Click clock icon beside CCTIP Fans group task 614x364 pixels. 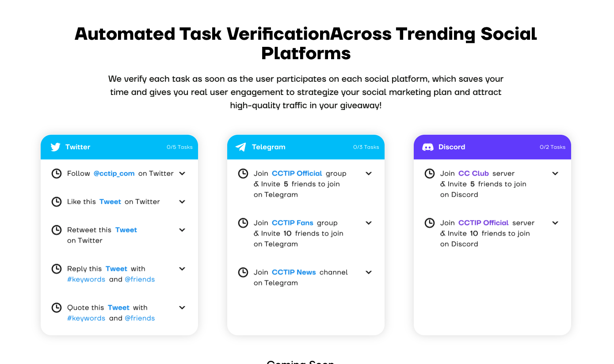(x=243, y=223)
